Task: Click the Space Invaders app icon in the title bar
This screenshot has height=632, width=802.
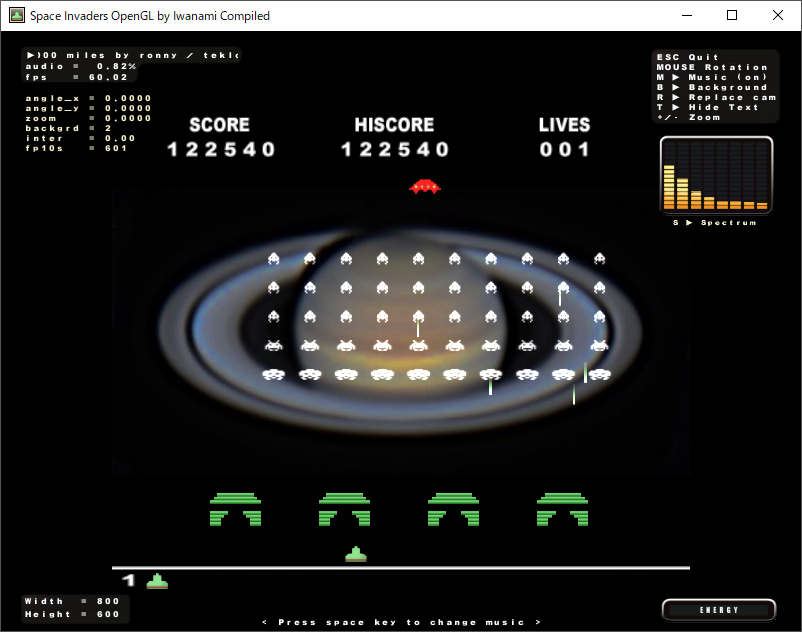Action: (x=17, y=15)
